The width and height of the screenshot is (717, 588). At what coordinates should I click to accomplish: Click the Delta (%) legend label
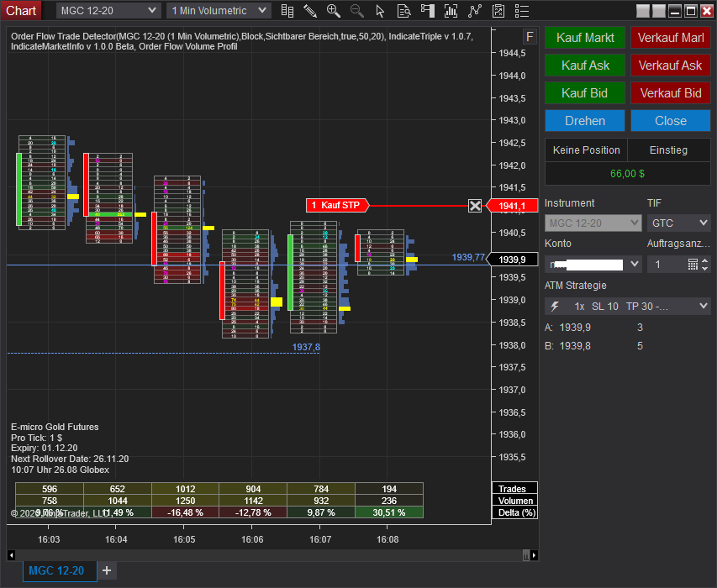517,512
